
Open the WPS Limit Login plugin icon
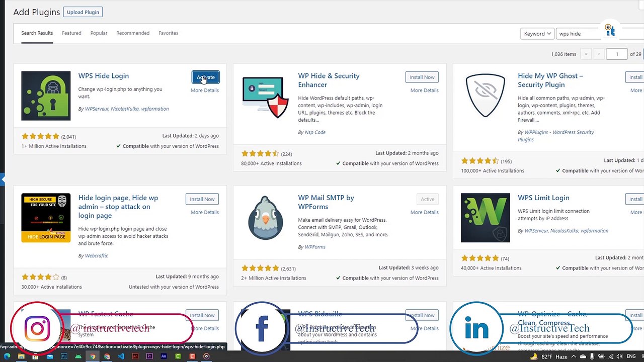(x=485, y=218)
